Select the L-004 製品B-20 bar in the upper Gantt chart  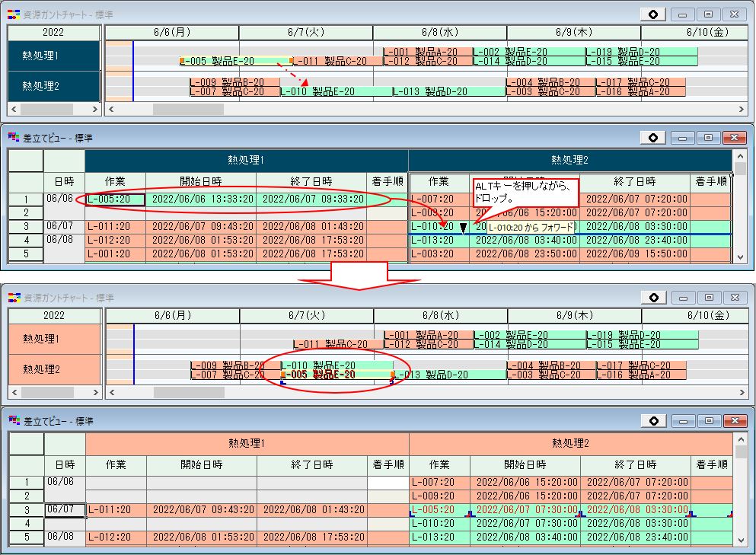point(550,82)
